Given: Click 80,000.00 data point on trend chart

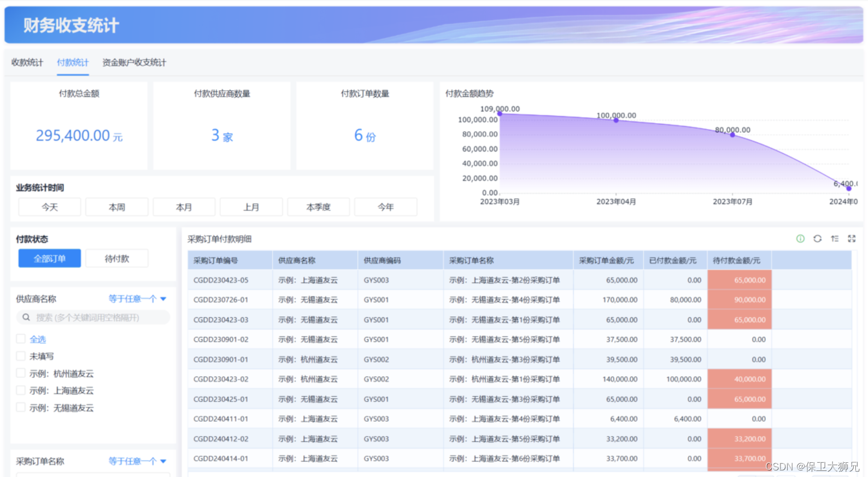Looking at the screenshot, I should coord(732,135).
